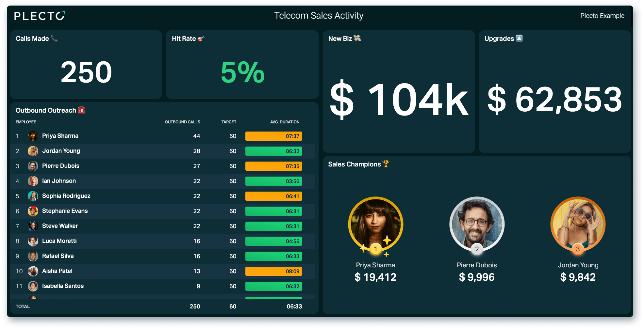
Task: Click Priya Sharma's avatar in the outreach table
Action: click(x=33, y=136)
